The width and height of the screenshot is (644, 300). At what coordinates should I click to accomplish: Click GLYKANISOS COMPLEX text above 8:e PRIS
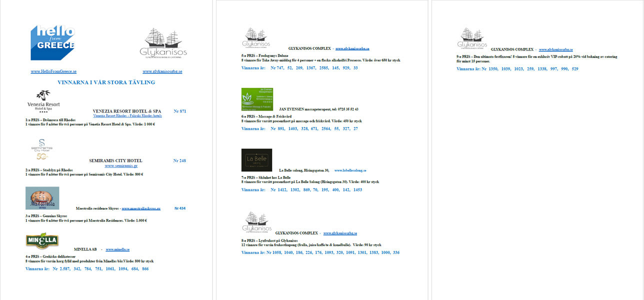point(297,233)
